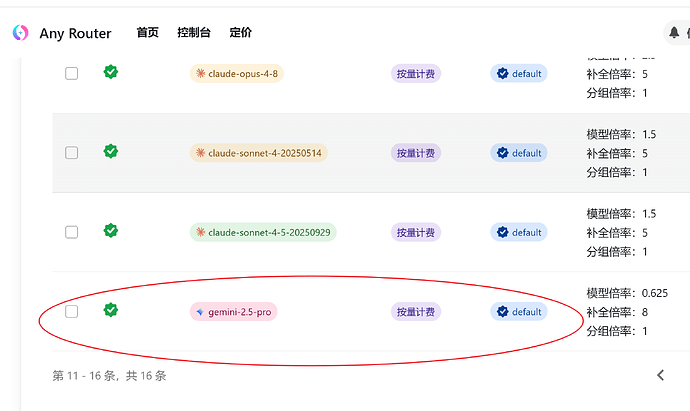Viewport: 690px width, 411px height.
Task: Click 分组倍率: 1 in claude-opus-4-8 row
Action: (617, 93)
